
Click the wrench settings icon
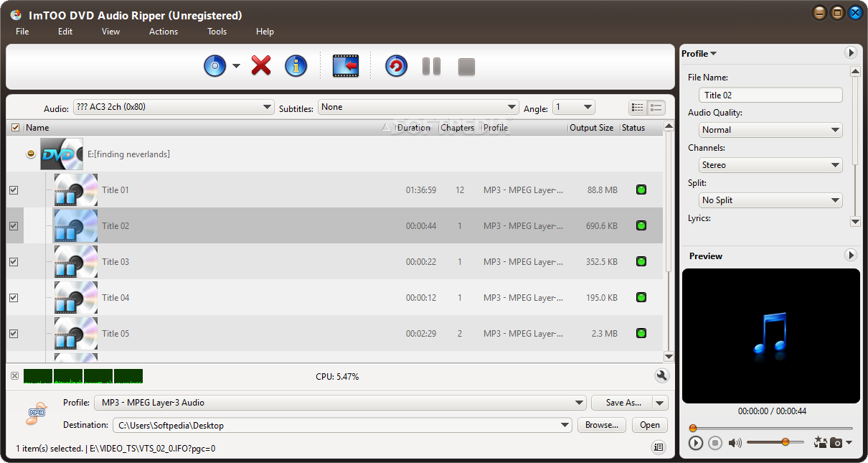(x=661, y=375)
